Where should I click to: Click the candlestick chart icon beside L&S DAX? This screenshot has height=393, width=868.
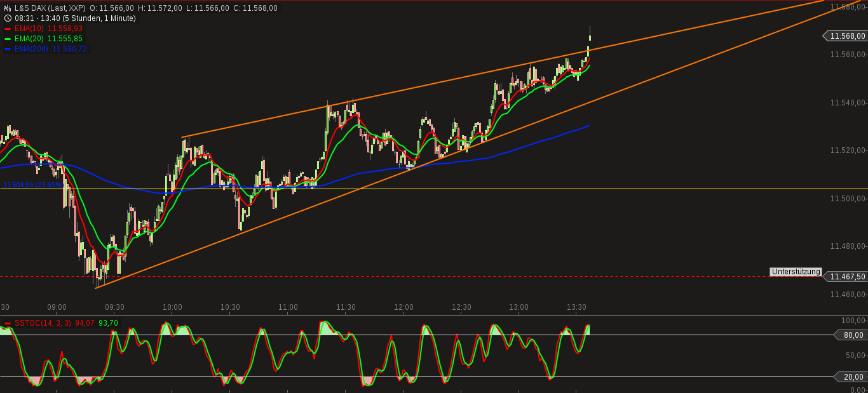pos(8,8)
